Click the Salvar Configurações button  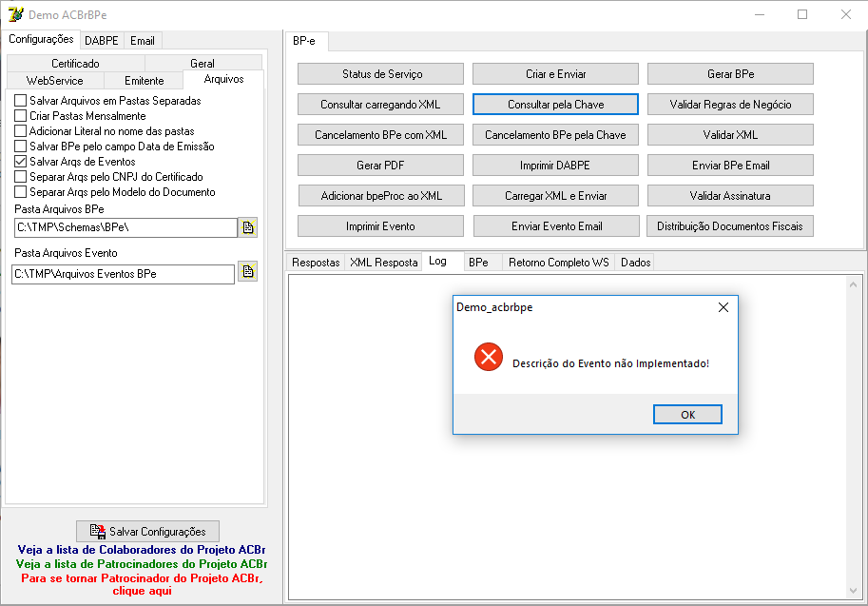click(x=147, y=531)
